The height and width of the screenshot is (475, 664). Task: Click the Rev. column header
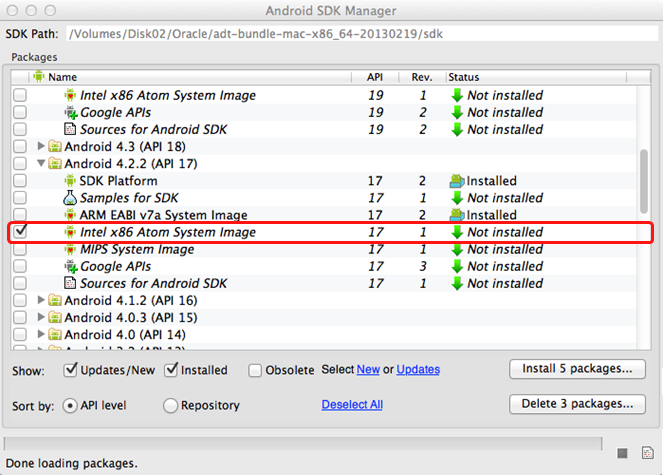[x=422, y=77]
